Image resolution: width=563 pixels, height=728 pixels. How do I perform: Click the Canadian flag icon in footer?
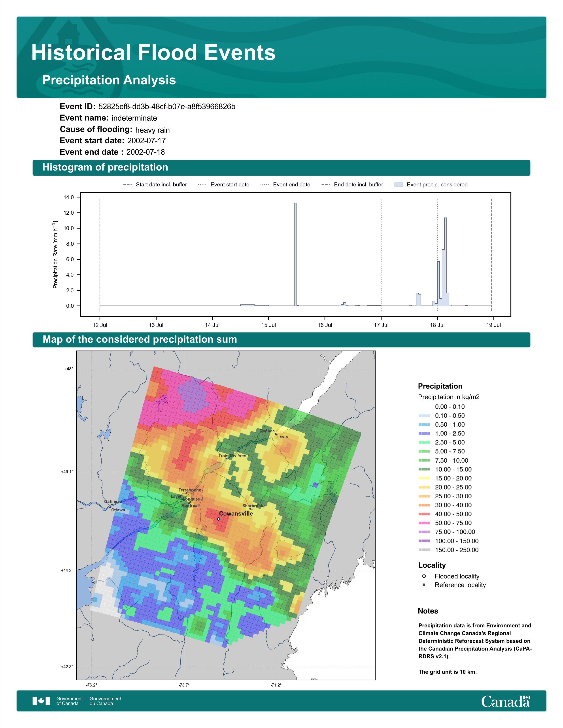[x=41, y=701]
